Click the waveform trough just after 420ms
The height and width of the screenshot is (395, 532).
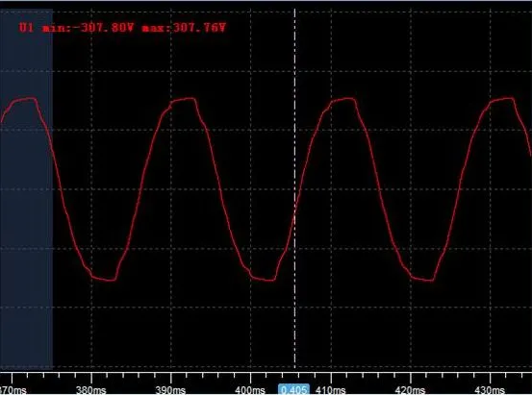tap(422, 280)
